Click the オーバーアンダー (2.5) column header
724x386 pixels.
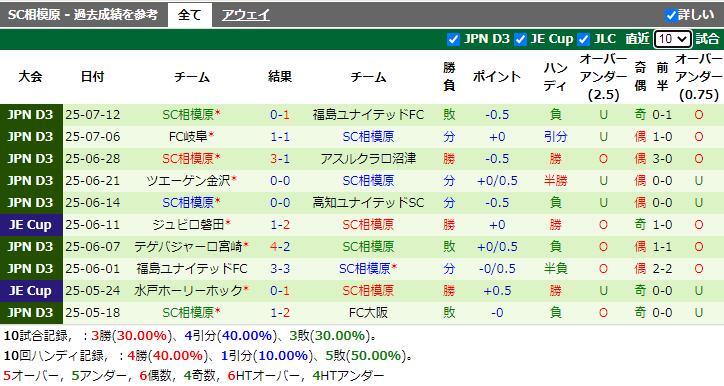pos(603,77)
